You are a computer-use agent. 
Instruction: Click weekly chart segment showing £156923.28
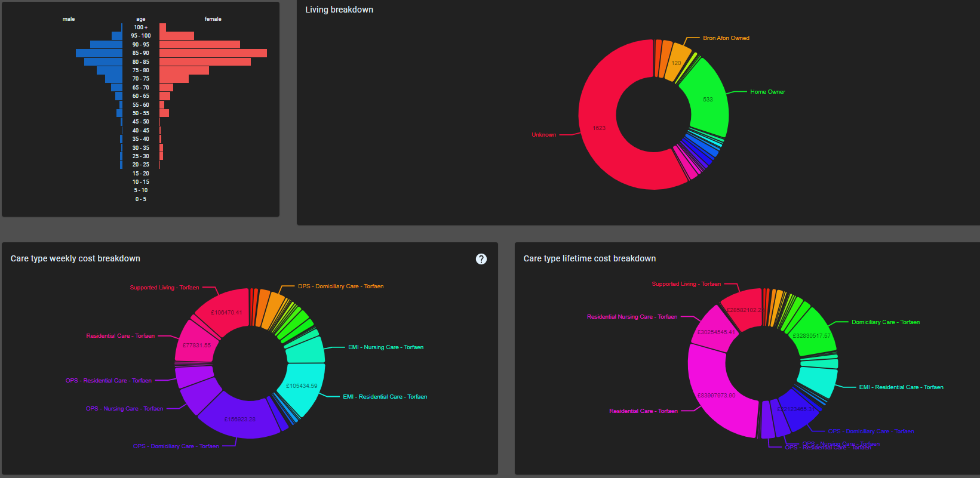[x=239, y=419]
